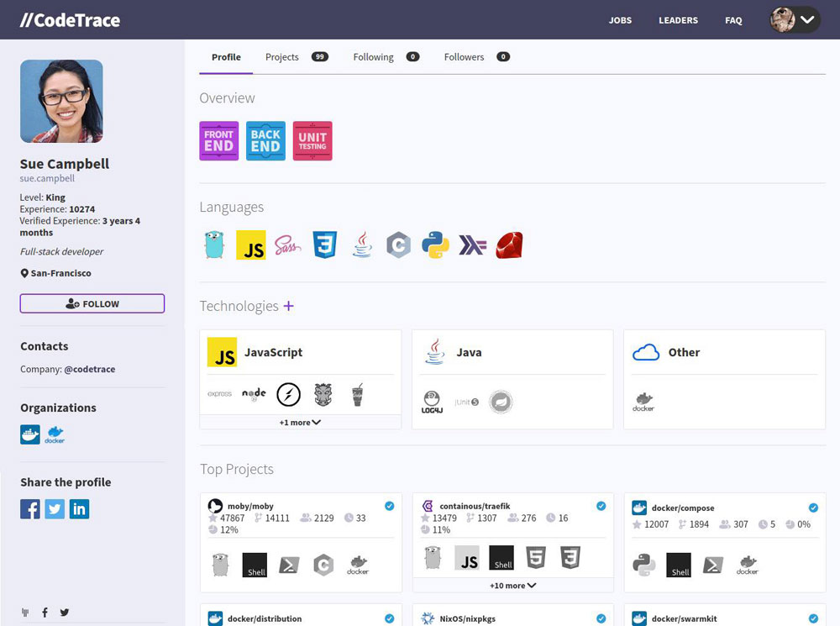Open the docker/swarmkit project
The width and height of the screenshot is (840, 626).
tap(684, 618)
